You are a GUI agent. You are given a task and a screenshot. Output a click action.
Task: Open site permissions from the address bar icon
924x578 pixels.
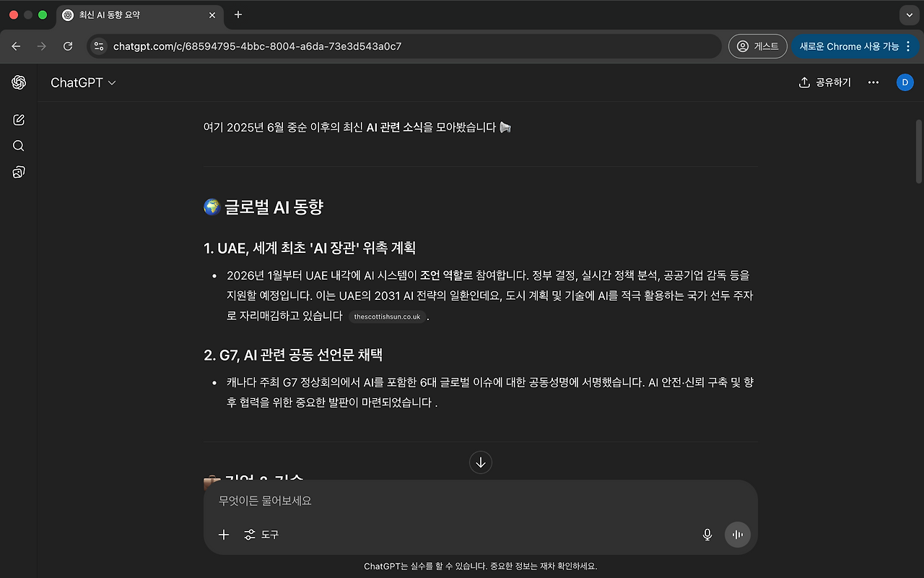coord(98,46)
